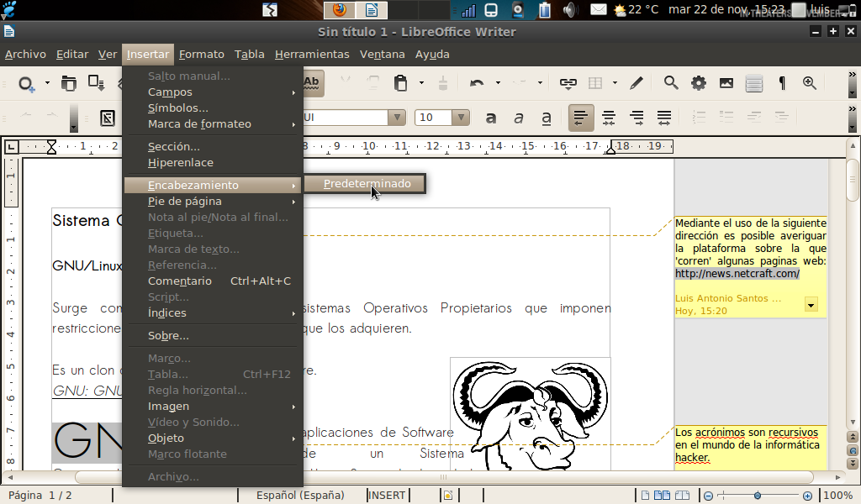Select single page view layout icon

tap(645, 496)
